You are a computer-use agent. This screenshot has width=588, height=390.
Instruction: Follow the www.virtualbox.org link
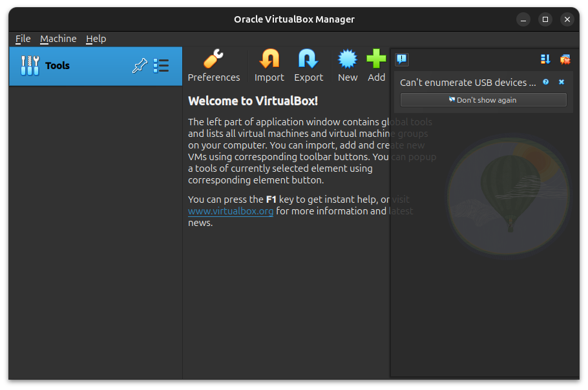(x=231, y=211)
